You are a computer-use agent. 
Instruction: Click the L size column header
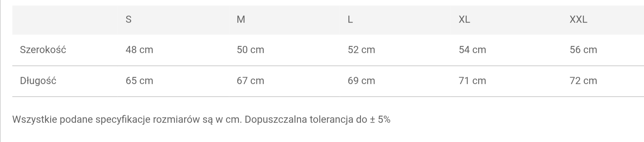(x=350, y=20)
